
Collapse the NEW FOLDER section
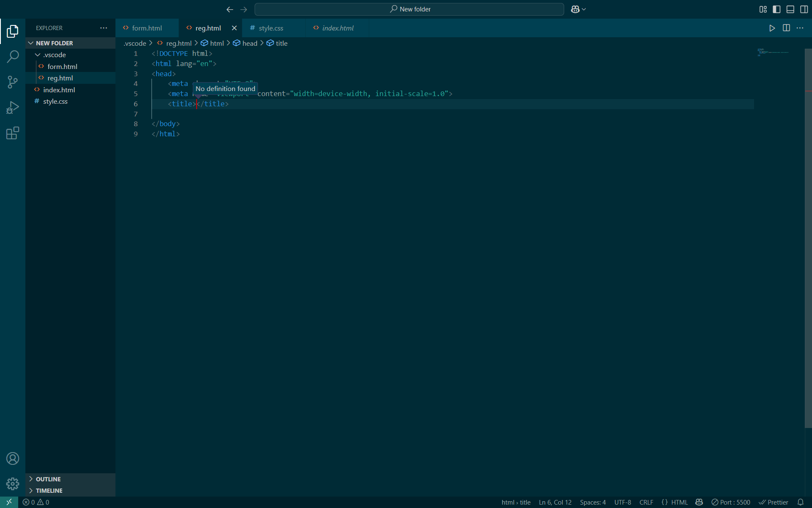(70, 43)
